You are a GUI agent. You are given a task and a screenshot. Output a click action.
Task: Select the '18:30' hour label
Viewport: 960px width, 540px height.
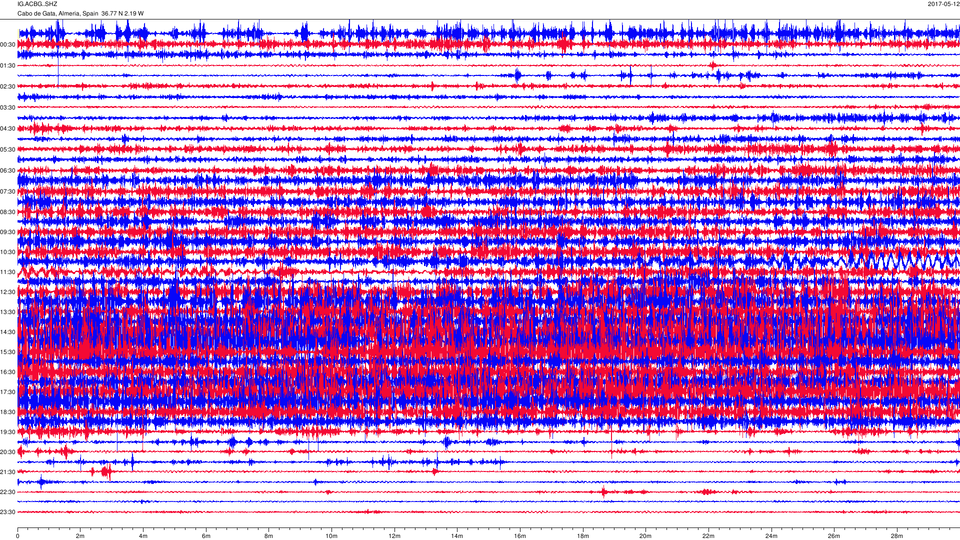8,412
